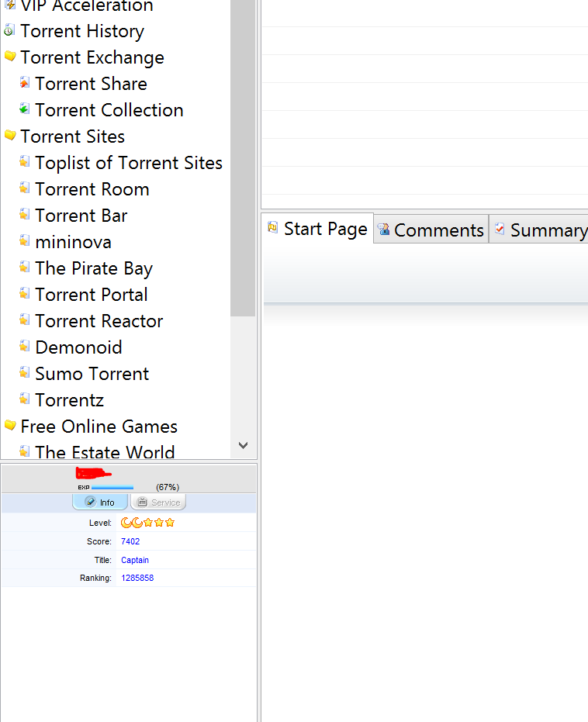This screenshot has height=722, width=588.
Task: Click the Torrentz bookmark icon
Action: point(25,399)
